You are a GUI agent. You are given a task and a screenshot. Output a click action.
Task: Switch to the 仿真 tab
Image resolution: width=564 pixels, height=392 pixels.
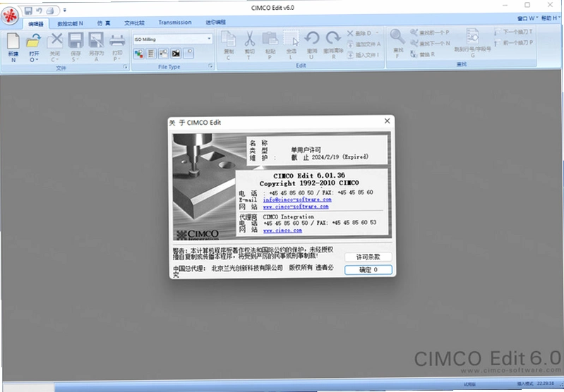click(104, 23)
